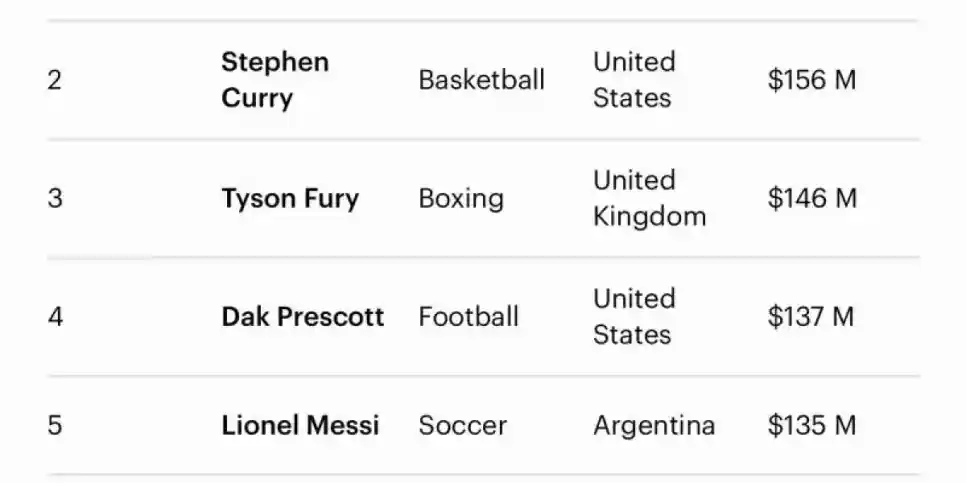966x483 pixels.
Task: Click United States in Dak Prescott's row
Action: coord(634,317)
